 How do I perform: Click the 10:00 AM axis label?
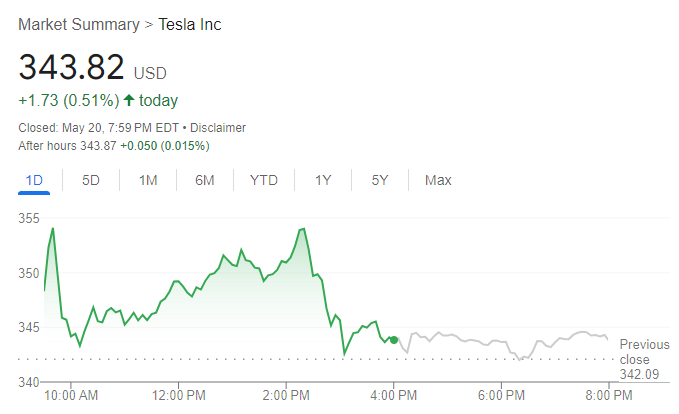(x=72, y=395)
